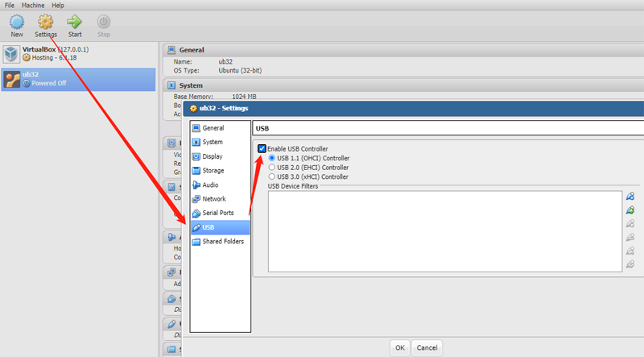The image size is (644, 357).
Task: Click Network icon in settings sidebar
Action: [196, 199]
